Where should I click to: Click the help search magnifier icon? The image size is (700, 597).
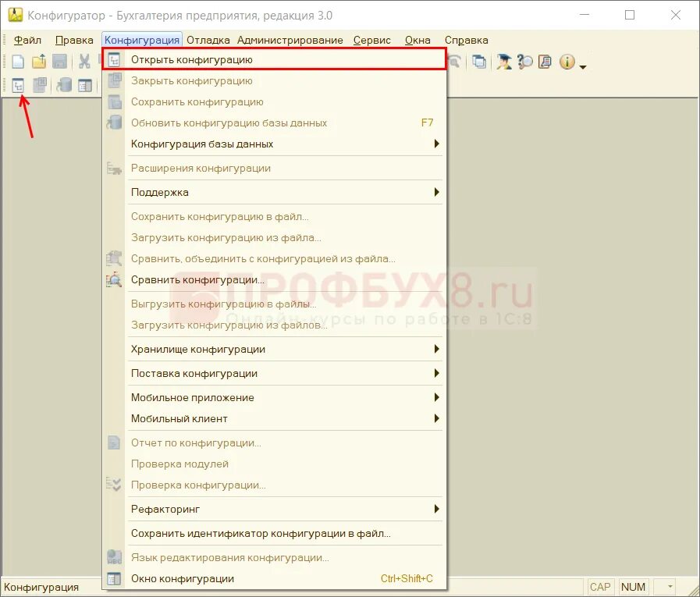(x=525, y=61)
